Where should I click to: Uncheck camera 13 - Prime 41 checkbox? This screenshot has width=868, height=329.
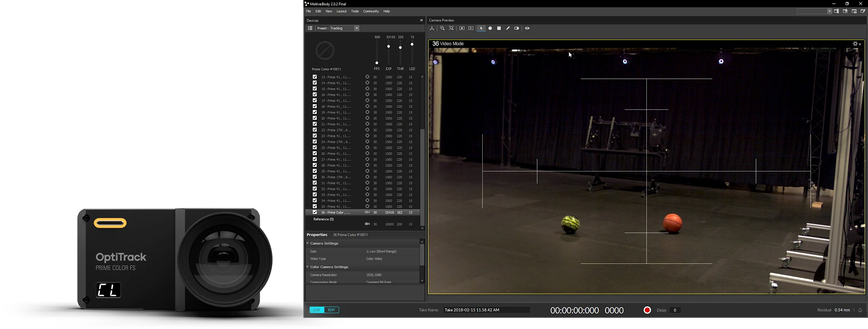315,77
